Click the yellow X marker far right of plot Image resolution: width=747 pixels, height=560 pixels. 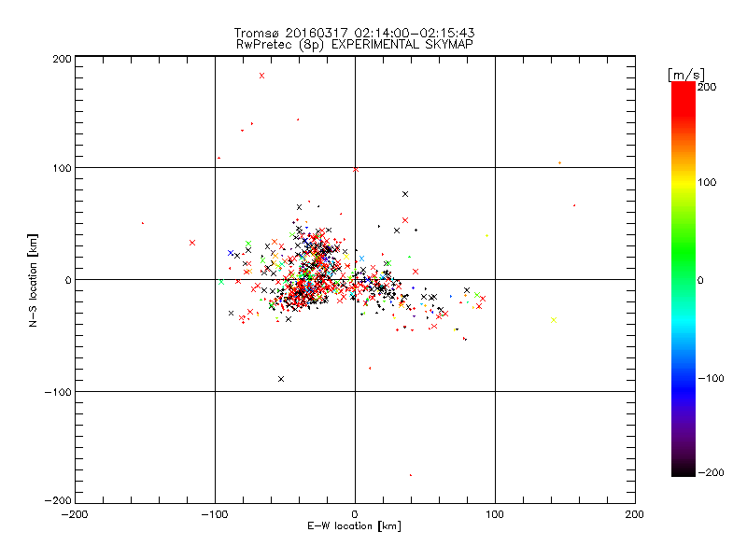tap(554, 320)
